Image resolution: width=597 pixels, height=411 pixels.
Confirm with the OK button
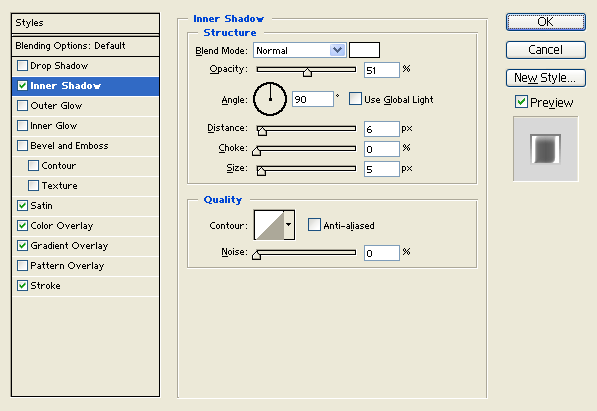[546, 22]
